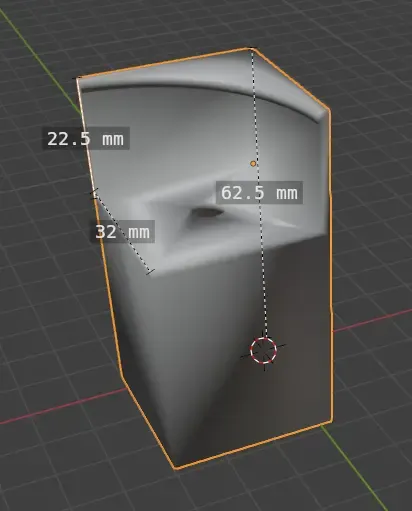This screenshot has height=511, width=412.
Task: Click the orange object origin dot
Action: [x=253, y=163]
